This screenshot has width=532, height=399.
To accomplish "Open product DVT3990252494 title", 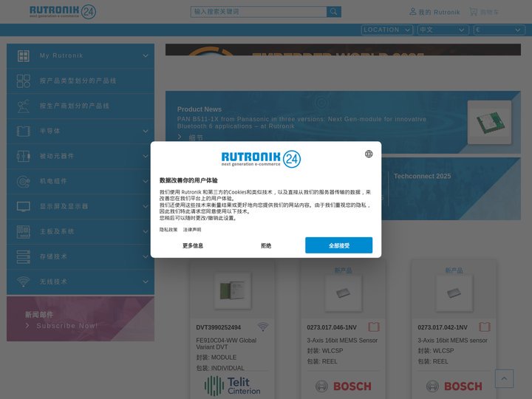I will tap(218, 327).
